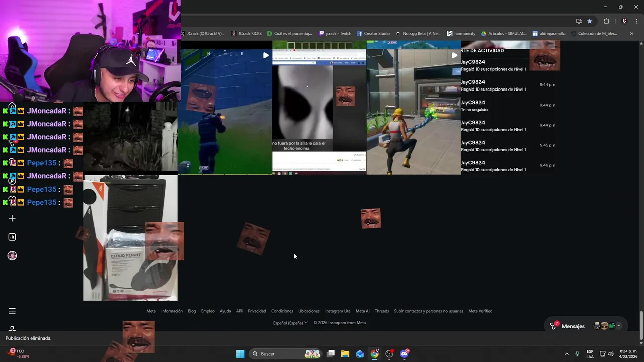Click the API footer link
The width and height of the screenshot is (644, 362).
coord(239,311)
